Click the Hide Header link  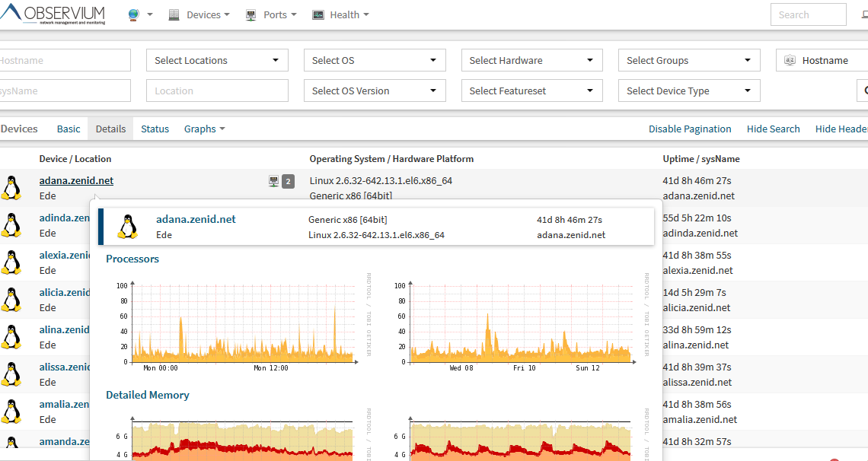(841, 129)
